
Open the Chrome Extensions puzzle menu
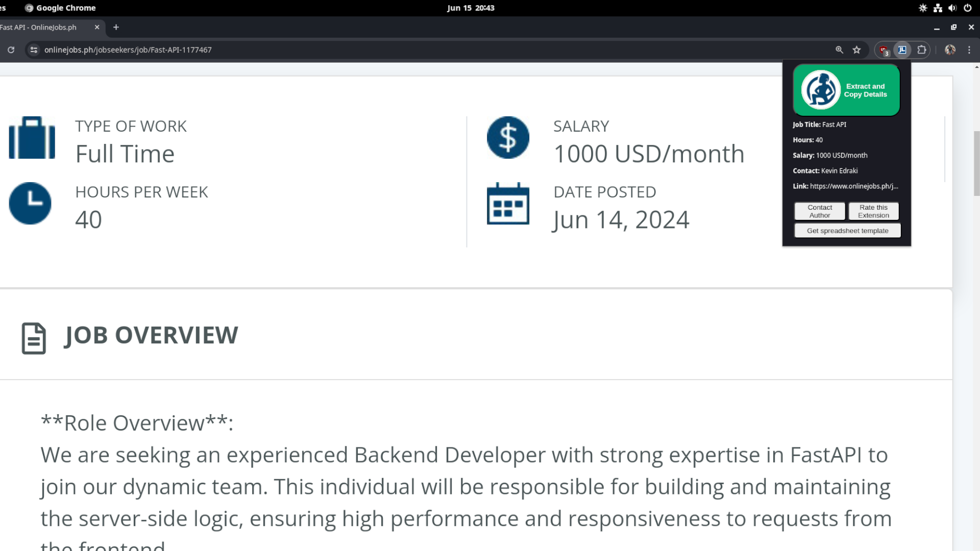(921, 50)
